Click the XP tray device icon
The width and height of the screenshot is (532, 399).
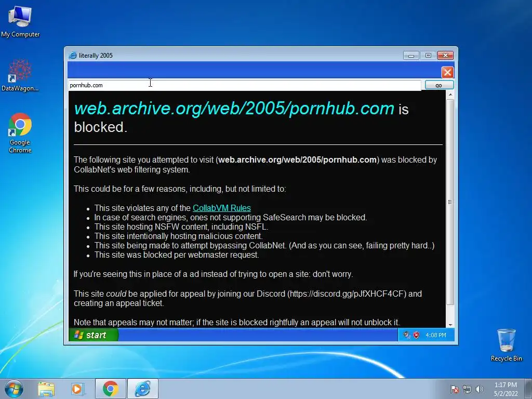pos(406,335)
